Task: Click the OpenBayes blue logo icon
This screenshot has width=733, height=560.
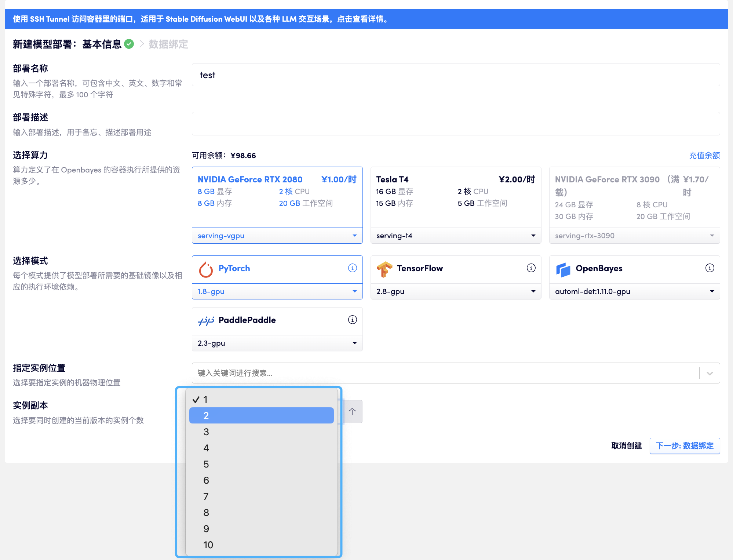Action: 563,269
